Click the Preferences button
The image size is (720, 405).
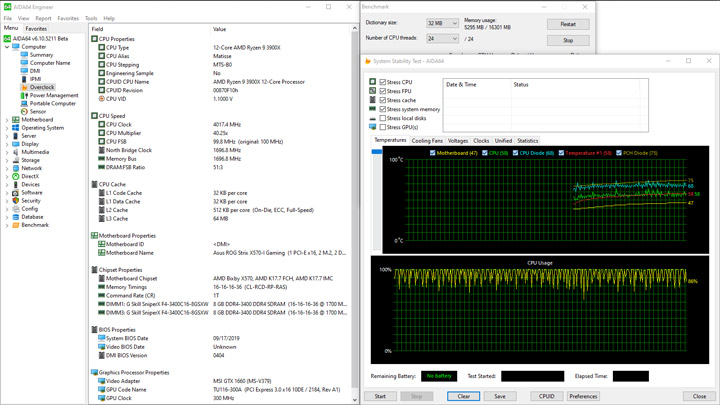point(583,396)
